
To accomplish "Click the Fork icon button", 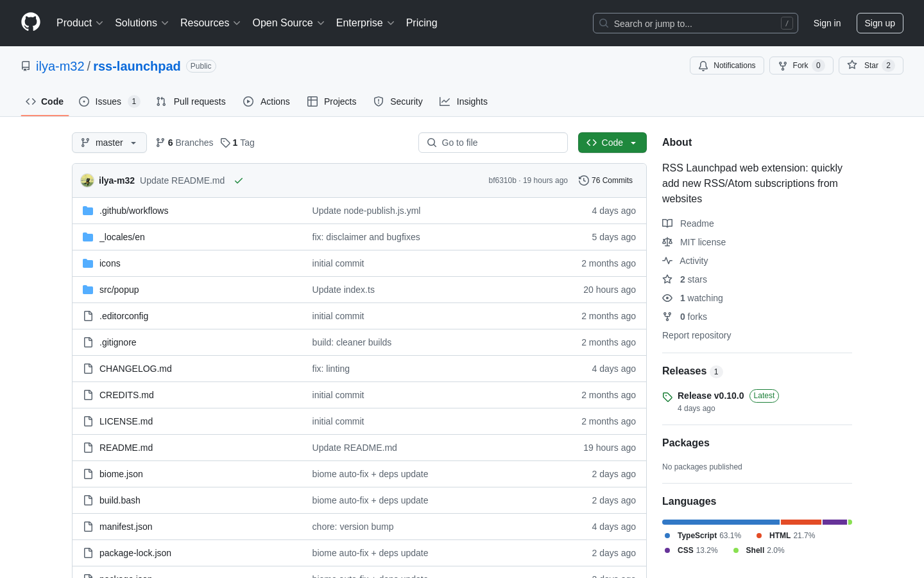I will 783,66.
